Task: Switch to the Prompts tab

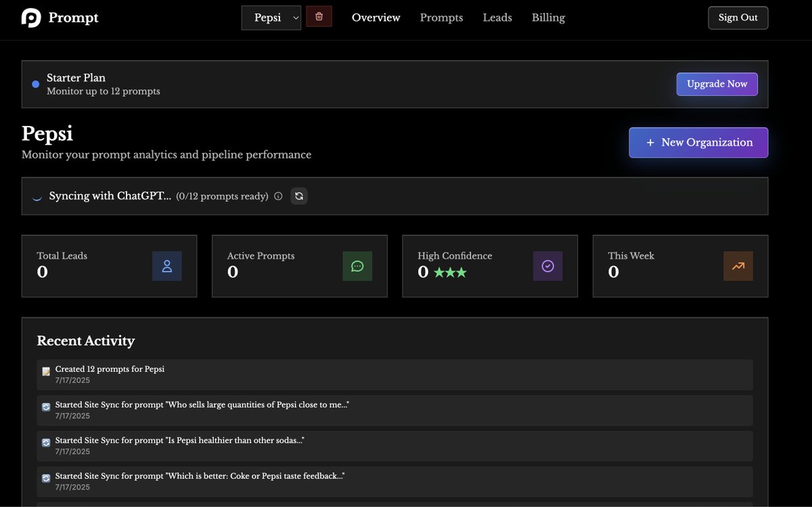Action: (x=441, y=18)
